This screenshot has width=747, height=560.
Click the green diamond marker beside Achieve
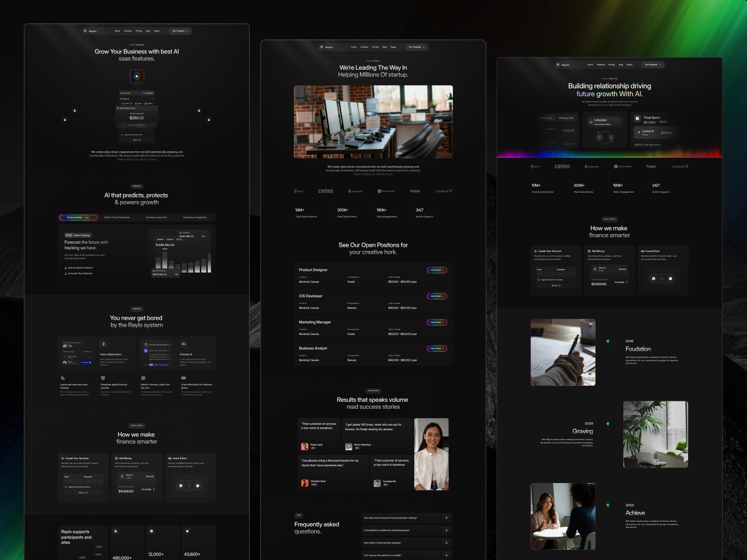pyautogui.click(x=608, y=505)
